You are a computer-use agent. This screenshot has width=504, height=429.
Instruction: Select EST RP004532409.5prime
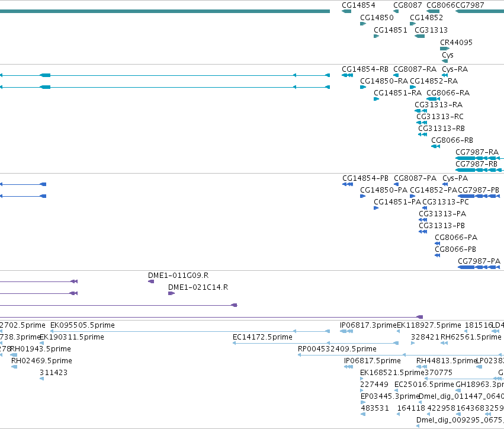point(337,349)
